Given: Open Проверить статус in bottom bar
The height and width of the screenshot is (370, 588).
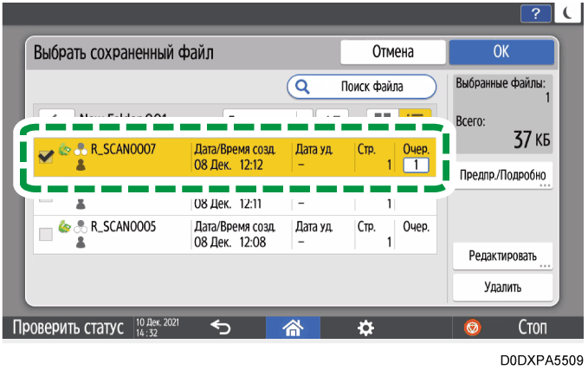Looking at the screenshot, I should point(67,329).
